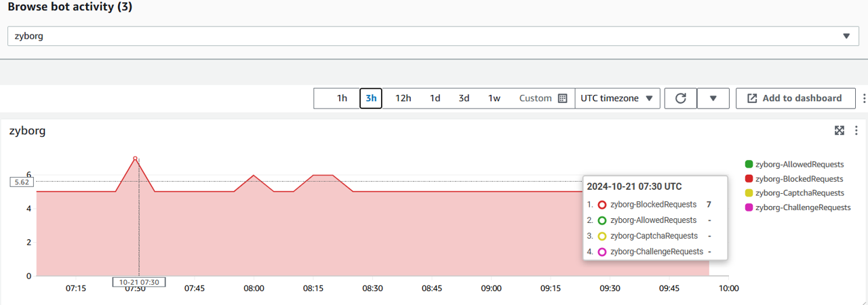Click the custom time range calendar icon
Screen dimensions: 868x305
pyautogui.click(x=562, y=98)
